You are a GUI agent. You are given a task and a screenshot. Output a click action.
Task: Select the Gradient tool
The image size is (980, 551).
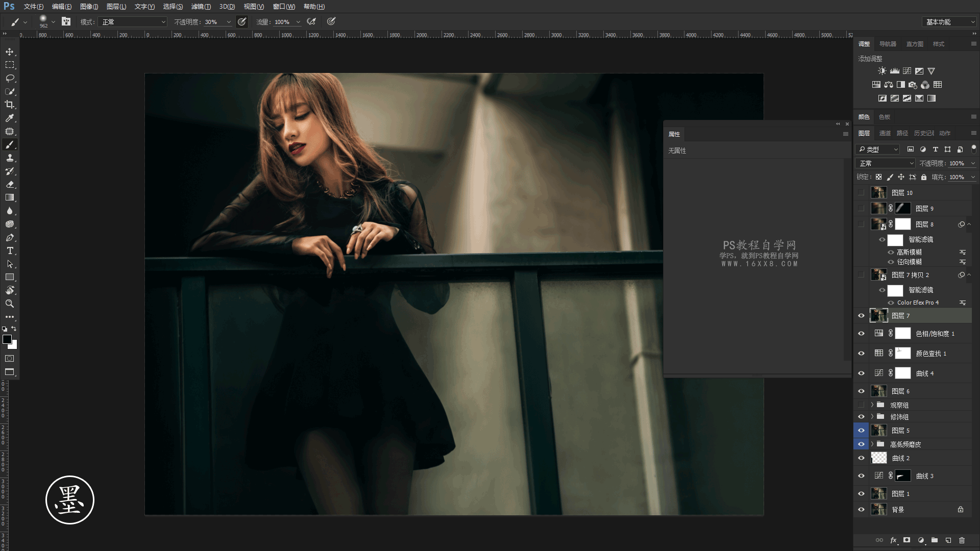10,197
